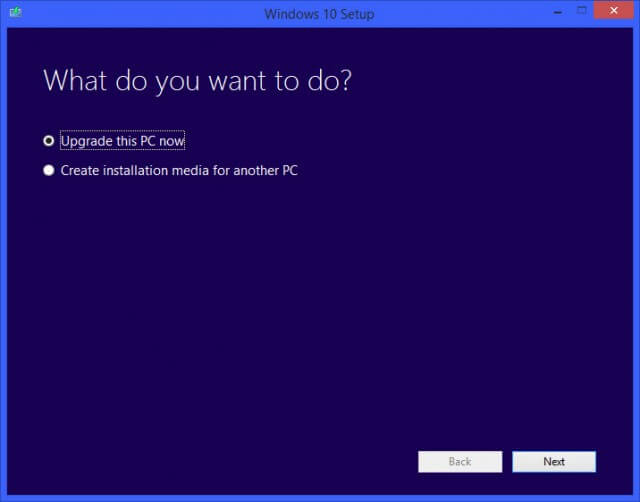Image resolution: width=640 pixels, height=502 pixels.
Task: Click the disabled Back button
Action: 460,462
